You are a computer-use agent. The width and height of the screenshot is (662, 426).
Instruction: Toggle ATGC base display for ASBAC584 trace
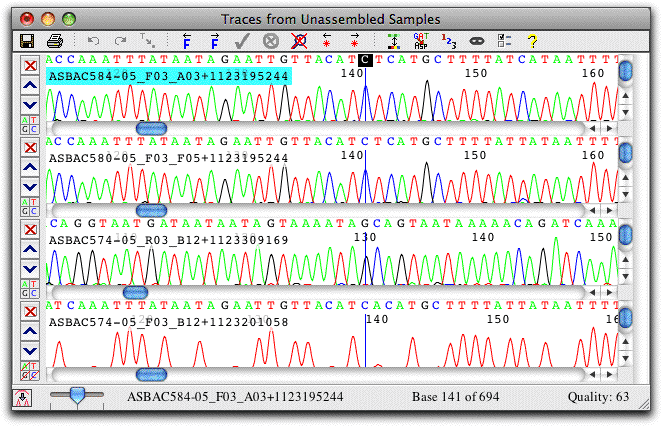30,125
